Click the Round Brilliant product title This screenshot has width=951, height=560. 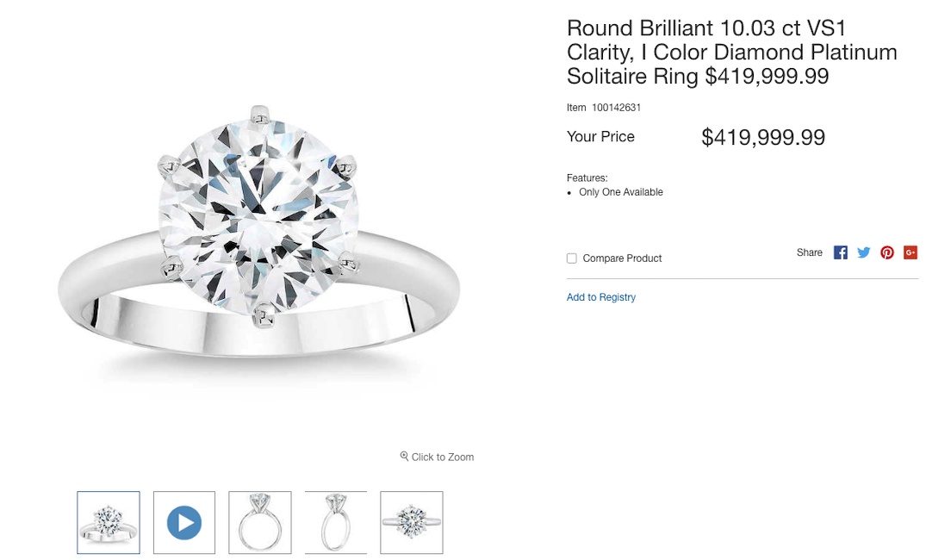[x=732, y=53]
